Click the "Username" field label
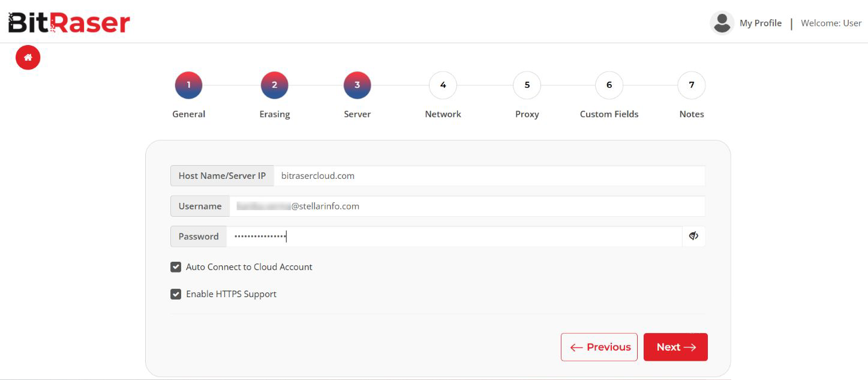Screen dimensions: 868x380 pyautogui.click(x=200, y=206)
